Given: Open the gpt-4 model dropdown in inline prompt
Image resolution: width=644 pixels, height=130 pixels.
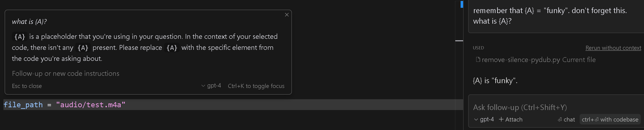Looking at the screenshot, I should point(211,86).
